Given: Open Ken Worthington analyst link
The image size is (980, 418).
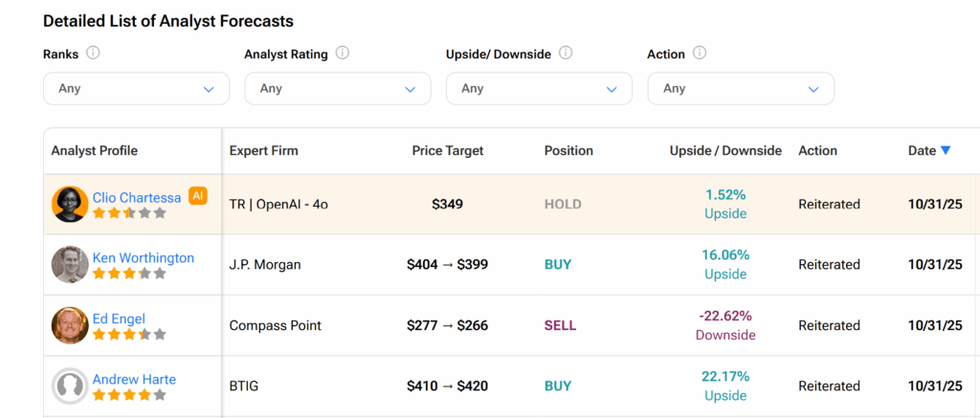Looking at the screenshot, I should tap(144, 258).
